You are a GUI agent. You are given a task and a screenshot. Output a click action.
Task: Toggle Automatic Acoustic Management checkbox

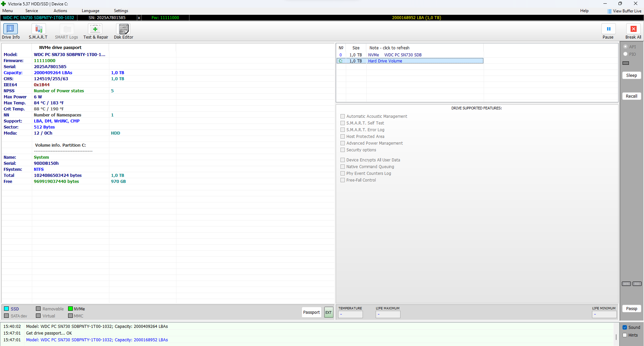pos(343,116)
